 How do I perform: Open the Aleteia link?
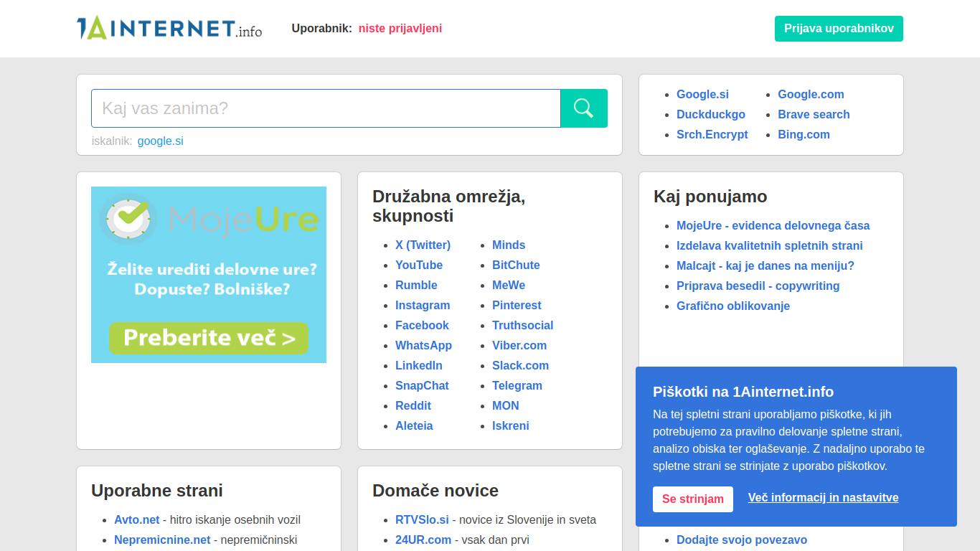click(414, 426)
